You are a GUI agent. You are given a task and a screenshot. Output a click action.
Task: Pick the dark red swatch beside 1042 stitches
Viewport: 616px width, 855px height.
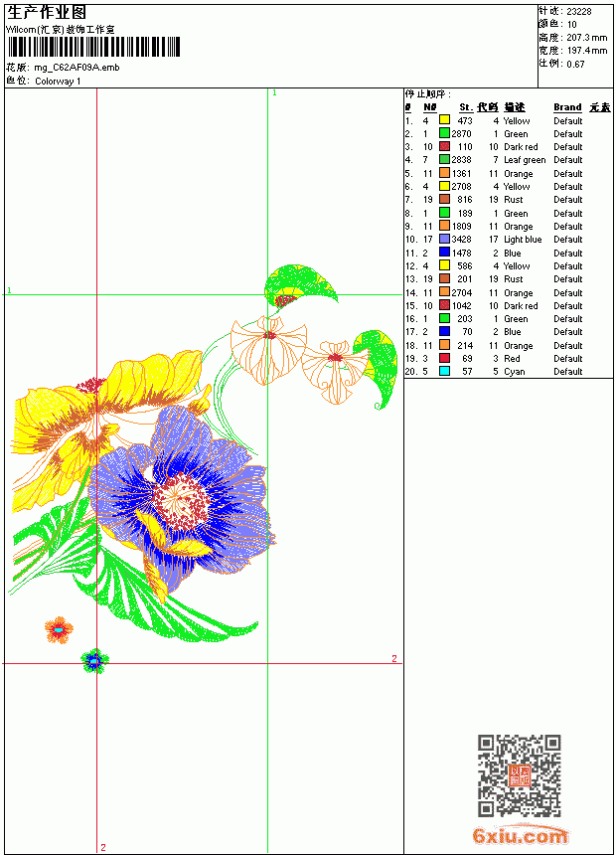[x=444, y=305]
